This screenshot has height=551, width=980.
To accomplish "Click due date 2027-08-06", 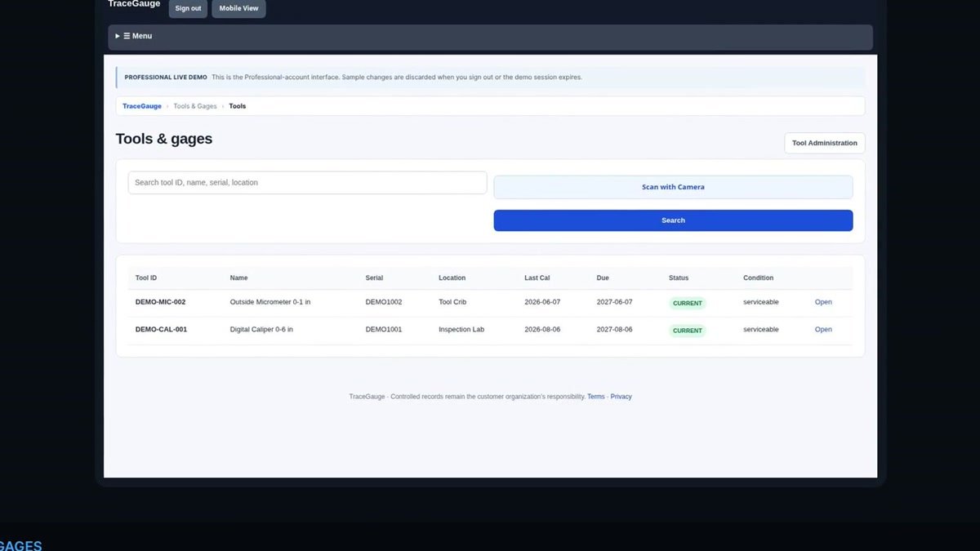I will 615,330.
